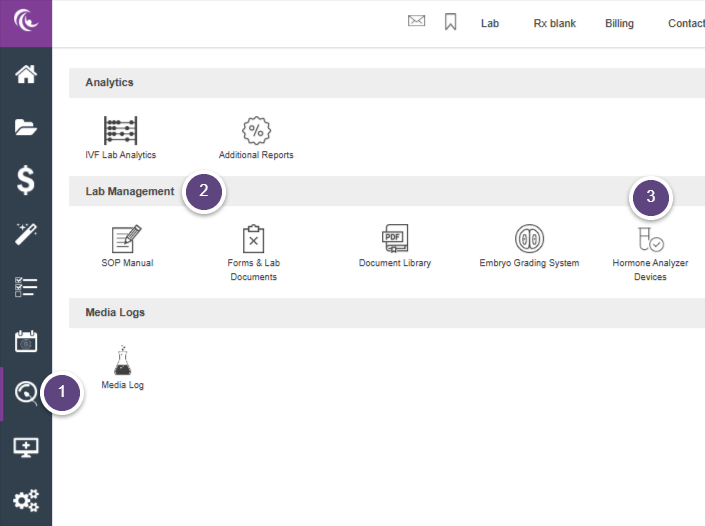Open the dollar sign billing sidebar icon
Viewport: 705px width, 526px height.
click(26, 180)
